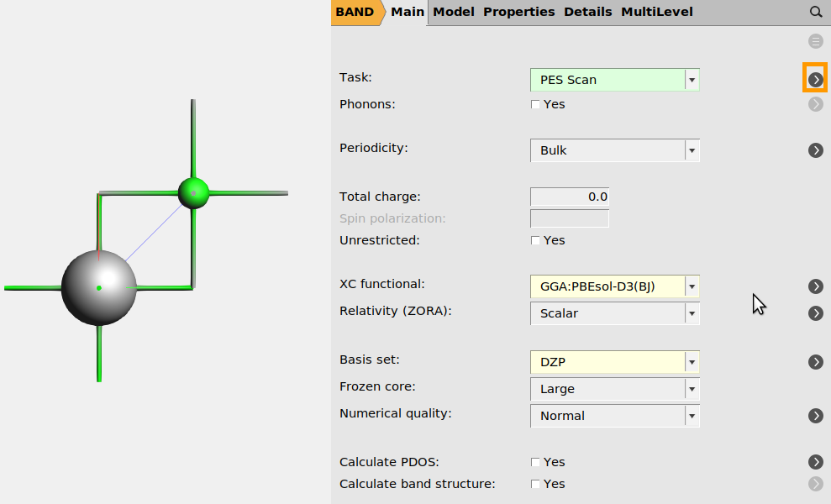Click the search magnifier icon
831x504 pixels.
815,12
